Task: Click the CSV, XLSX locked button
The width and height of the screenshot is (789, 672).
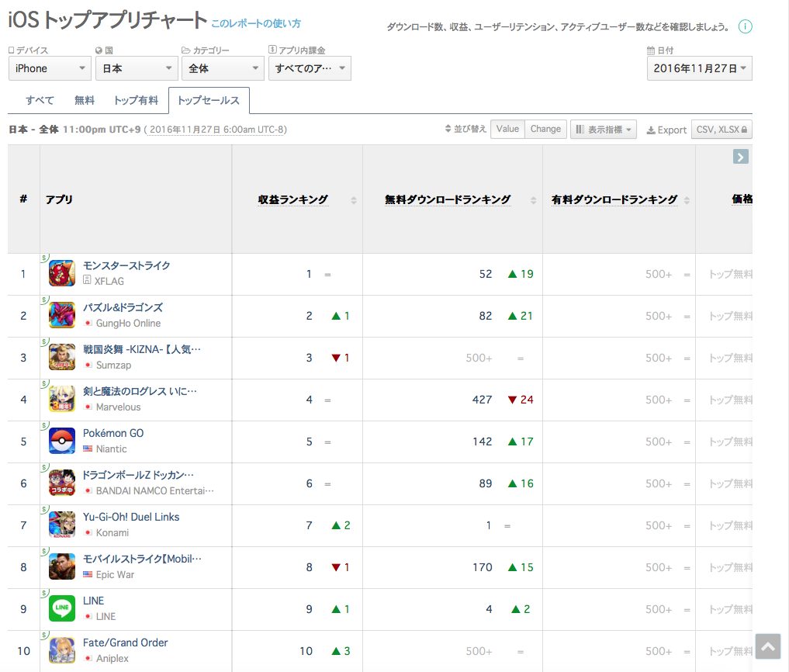Action: (x=722, y=130)
